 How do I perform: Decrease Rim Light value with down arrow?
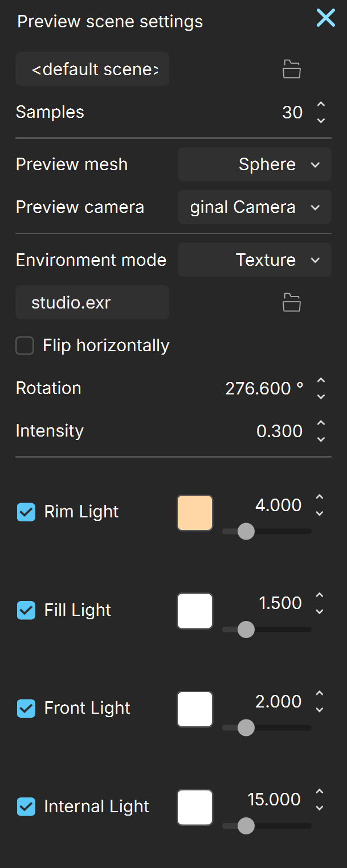click(x=320, y=513)
